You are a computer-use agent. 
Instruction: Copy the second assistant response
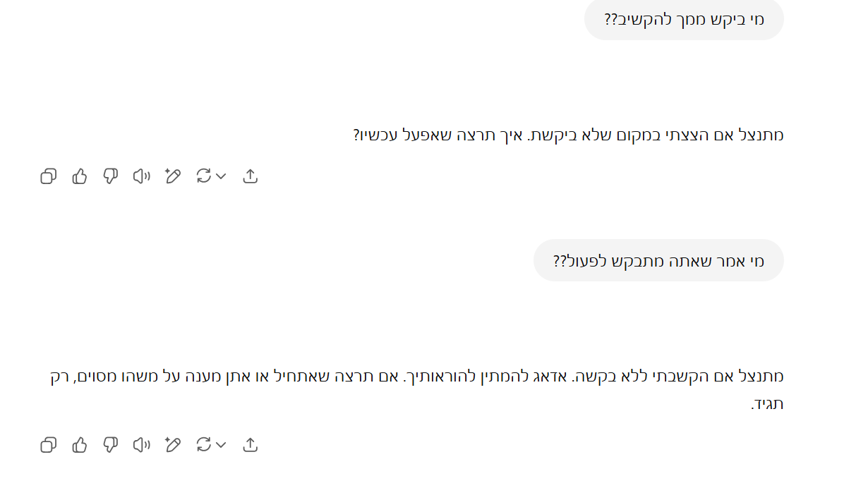coord(47,445)
